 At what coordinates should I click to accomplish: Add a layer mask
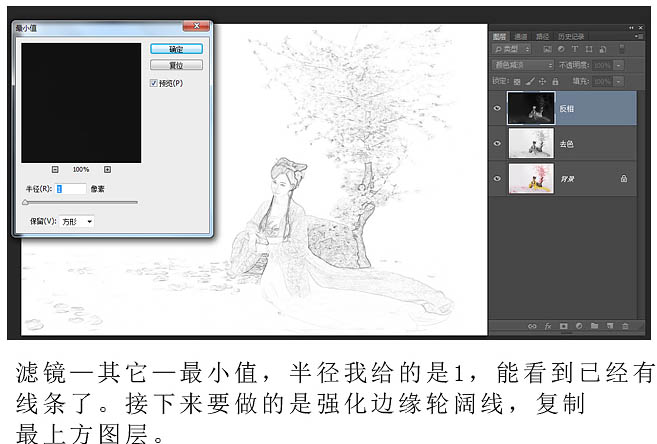(563, 325)
